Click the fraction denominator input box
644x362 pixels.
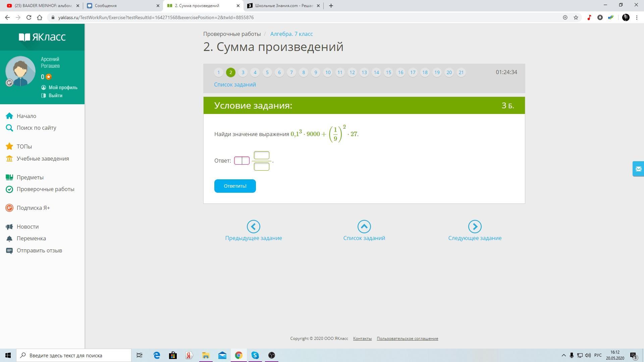[x=261, y=167]
